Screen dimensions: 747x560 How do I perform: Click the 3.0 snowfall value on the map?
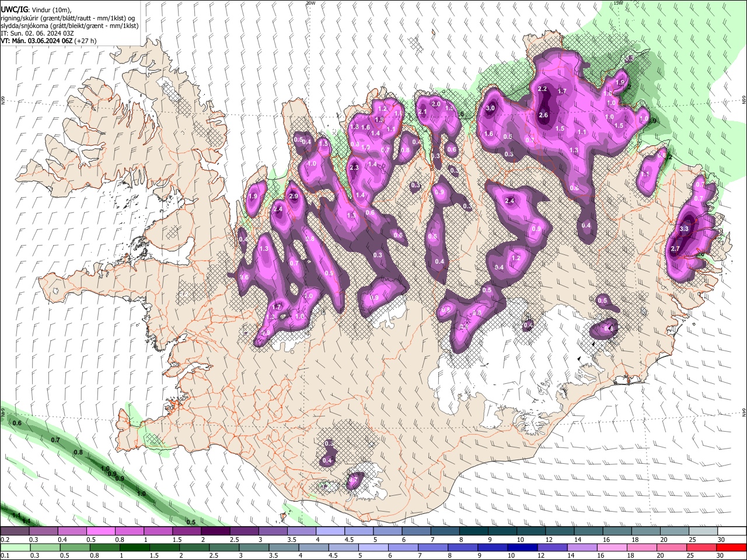coord(490,108)
